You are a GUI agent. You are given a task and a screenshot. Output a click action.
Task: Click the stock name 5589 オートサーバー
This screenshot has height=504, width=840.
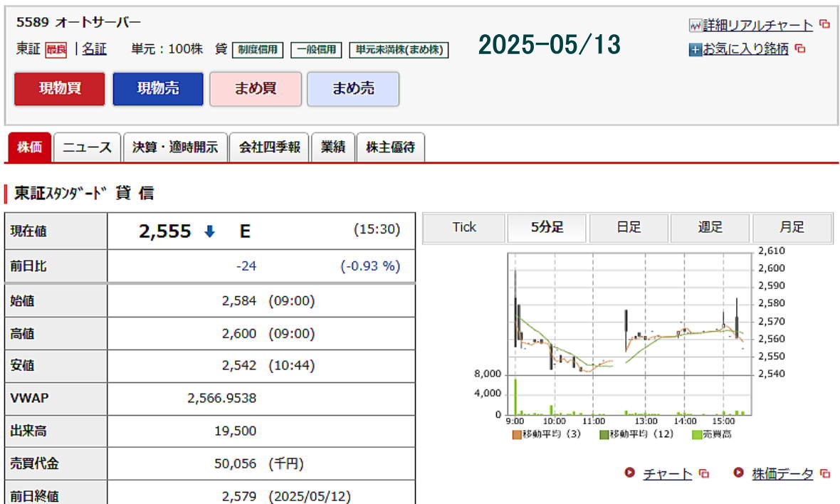(x=78, y=23)
